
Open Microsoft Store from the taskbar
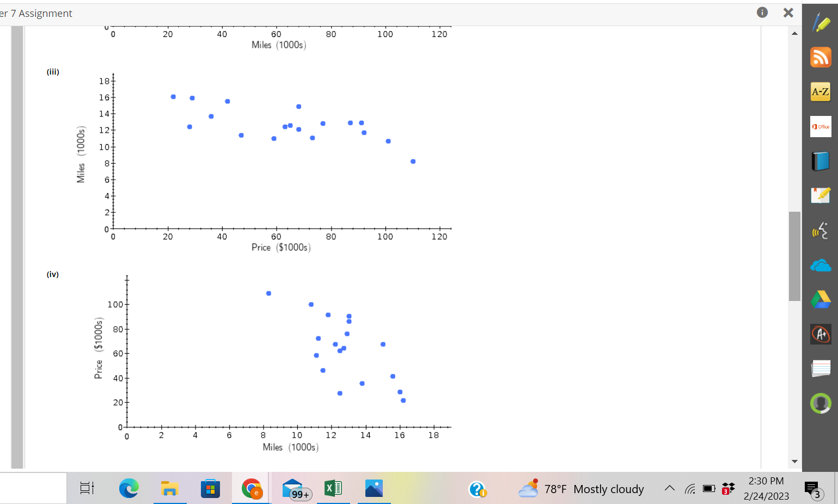point(210,488)
